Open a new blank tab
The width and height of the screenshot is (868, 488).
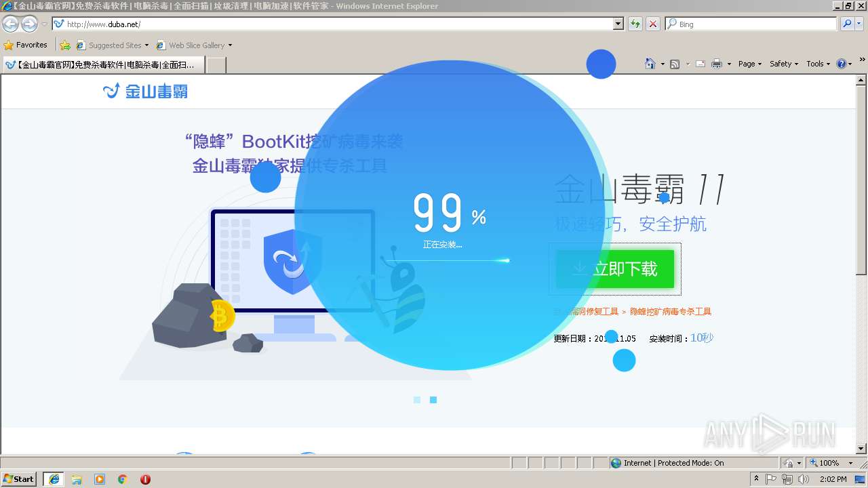(x=216, y=65)
